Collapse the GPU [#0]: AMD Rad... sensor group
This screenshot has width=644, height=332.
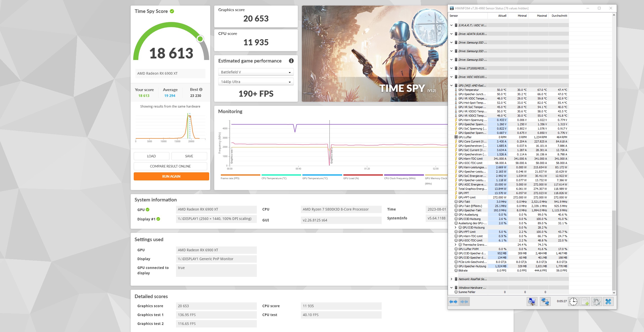point(451,86)
